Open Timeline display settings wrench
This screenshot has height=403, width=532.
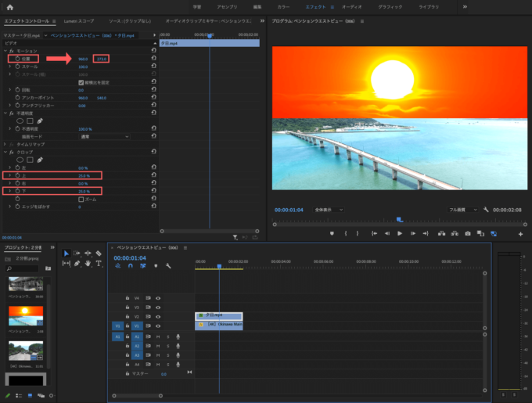(x=168, y=266)
